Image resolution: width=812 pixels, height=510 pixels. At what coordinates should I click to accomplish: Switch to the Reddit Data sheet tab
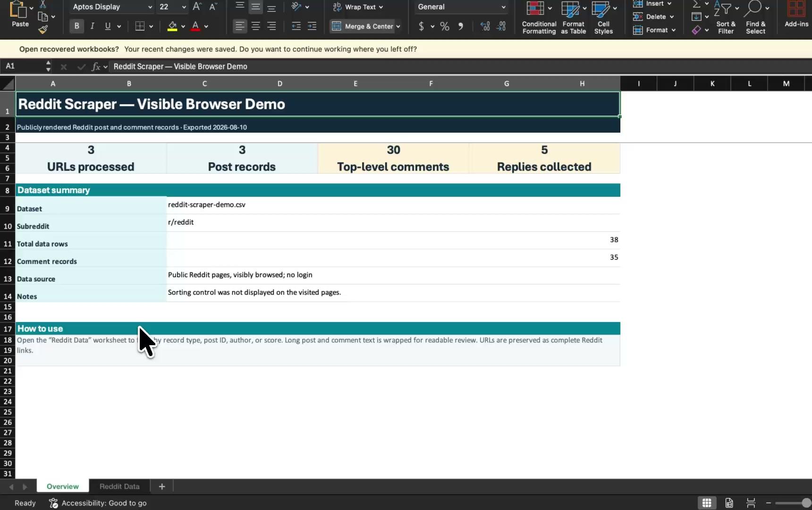(x=119, y=486)
